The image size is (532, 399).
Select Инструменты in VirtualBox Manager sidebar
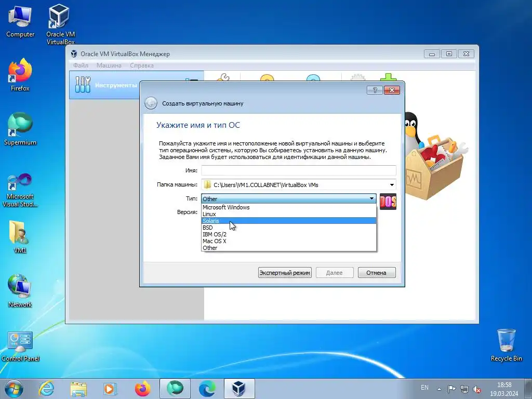pos(104,85)
